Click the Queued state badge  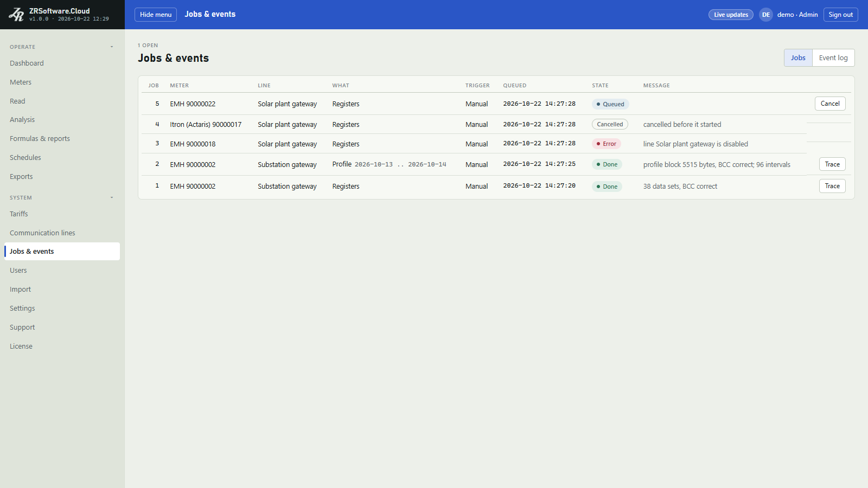coord(610,104)
